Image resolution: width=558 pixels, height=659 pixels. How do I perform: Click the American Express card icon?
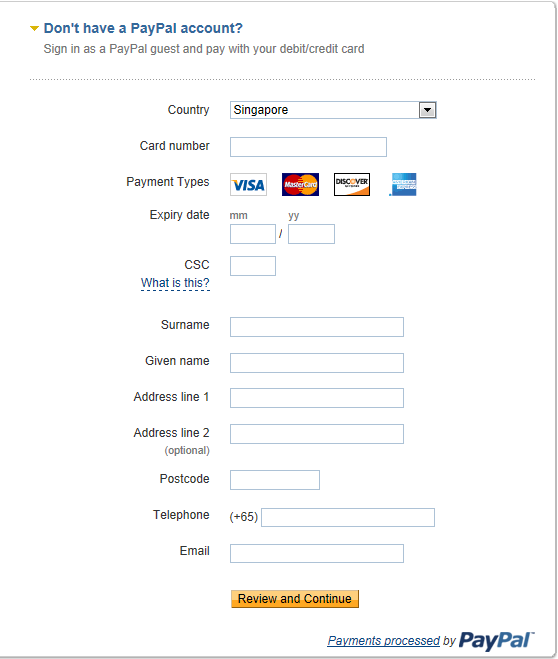click(403, 185)
